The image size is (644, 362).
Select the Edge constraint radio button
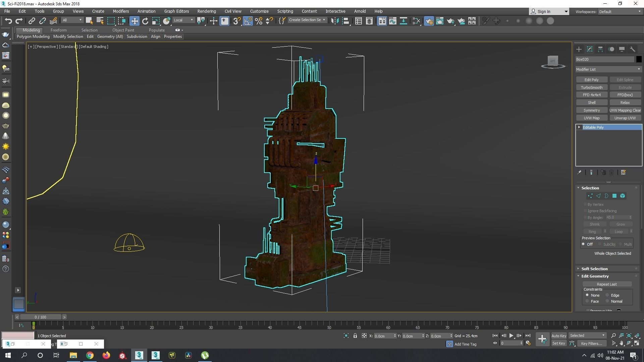607,295
